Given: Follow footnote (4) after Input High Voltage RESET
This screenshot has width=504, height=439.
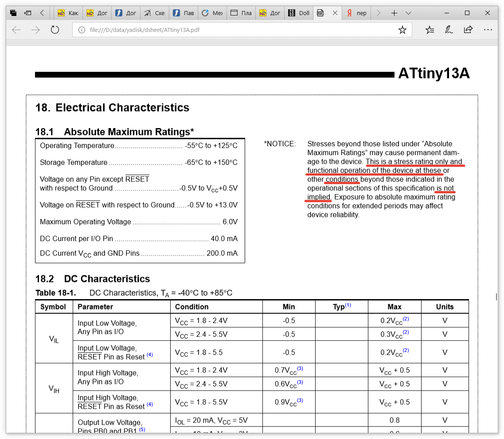Looking at the screenshot, I should click(x=150, y=404).
